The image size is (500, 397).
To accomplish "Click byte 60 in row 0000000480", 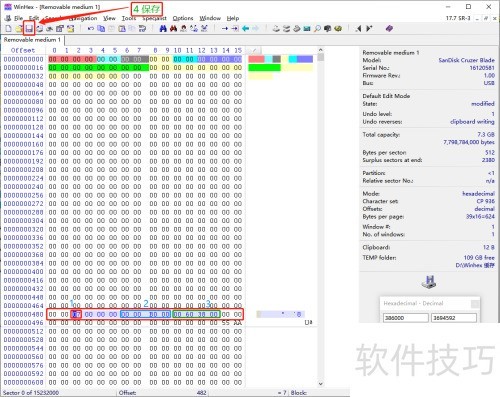I will point(189,314).
